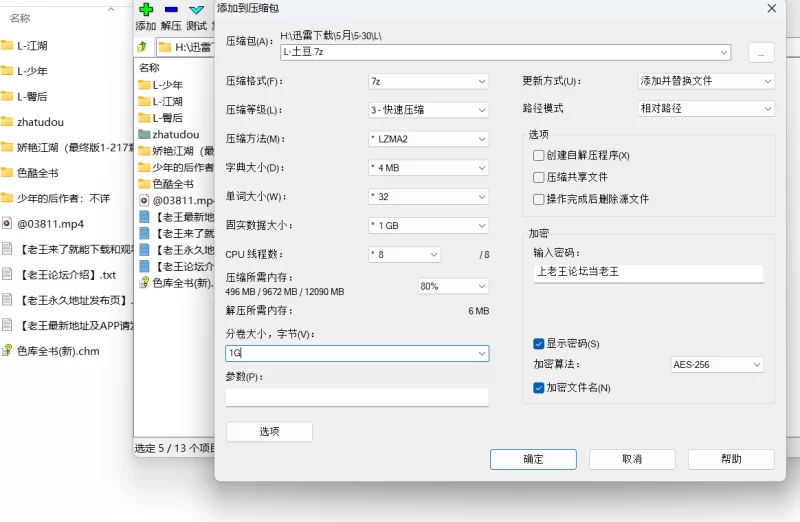Enable 操作完成后删除源文件 checkbox
Image resolution: width=800 pixels, height=522 pixels.
pyautogui.click(x=538, y=199)
